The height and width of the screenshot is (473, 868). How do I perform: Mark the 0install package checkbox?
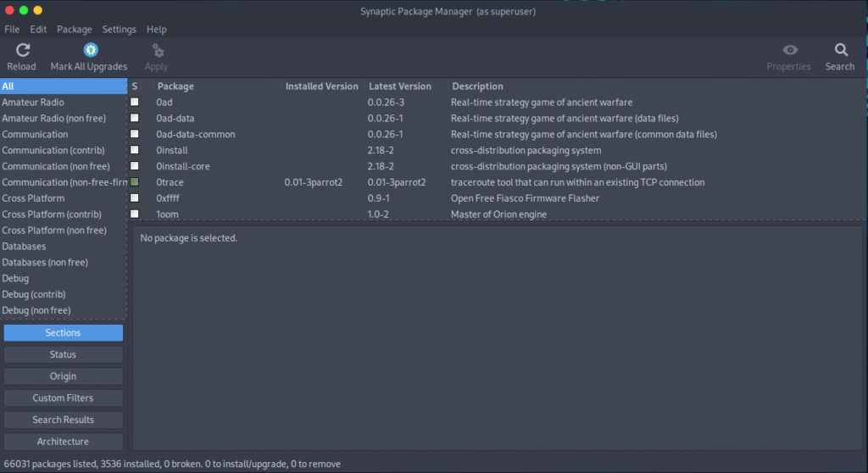(135, 151)
